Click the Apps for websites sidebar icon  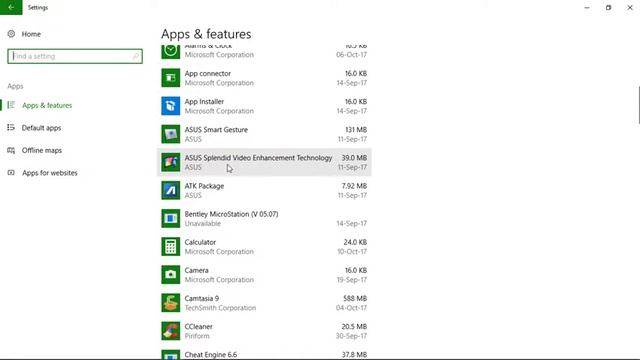point(11,173)
